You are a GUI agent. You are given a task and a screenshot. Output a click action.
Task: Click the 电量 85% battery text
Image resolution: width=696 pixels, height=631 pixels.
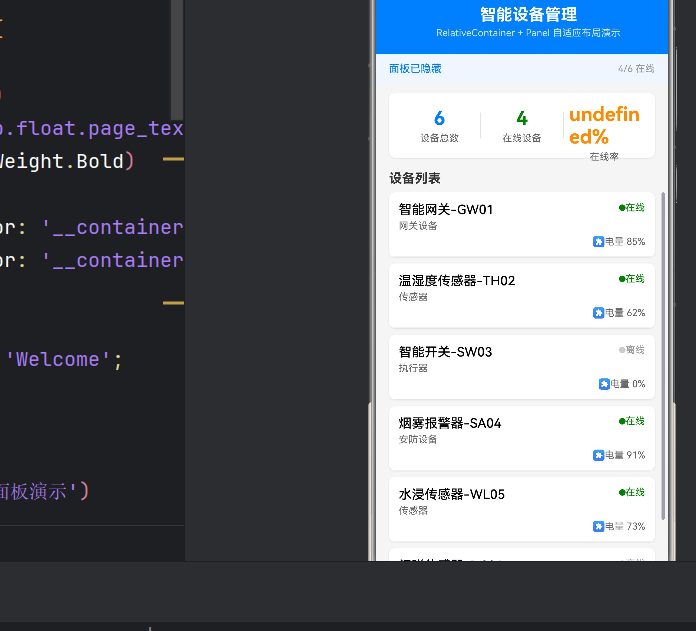pos(625,241)
